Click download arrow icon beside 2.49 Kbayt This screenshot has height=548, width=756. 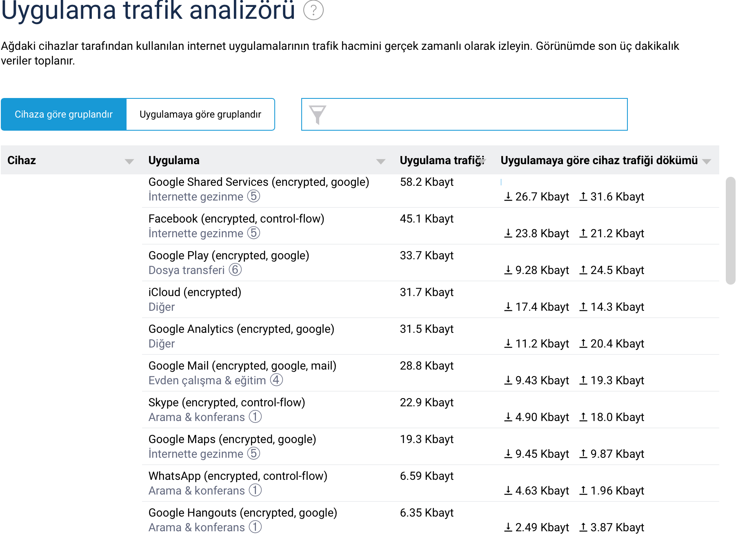[x=508, y=527]
